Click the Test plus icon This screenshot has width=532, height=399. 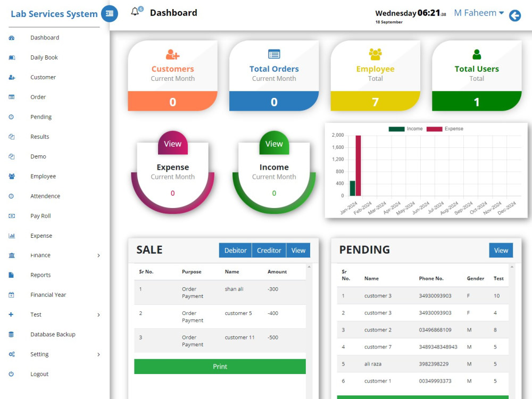pos(11,314)
